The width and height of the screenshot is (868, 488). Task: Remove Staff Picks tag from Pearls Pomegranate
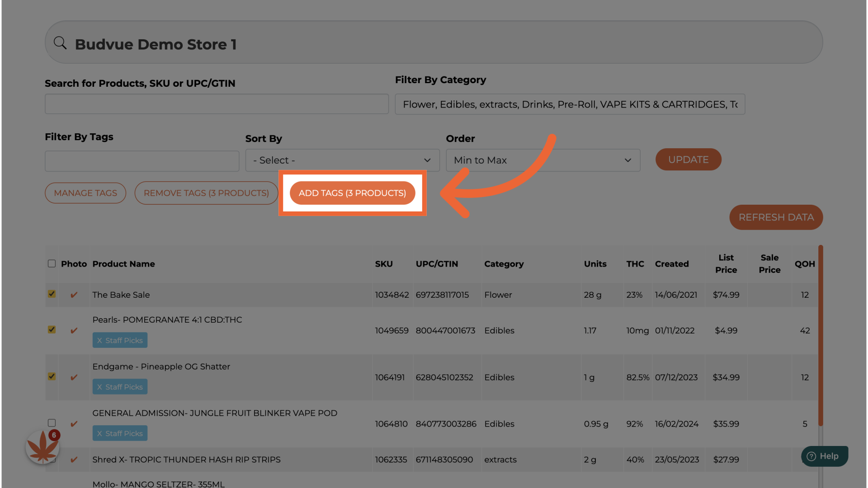coord(99,341)
